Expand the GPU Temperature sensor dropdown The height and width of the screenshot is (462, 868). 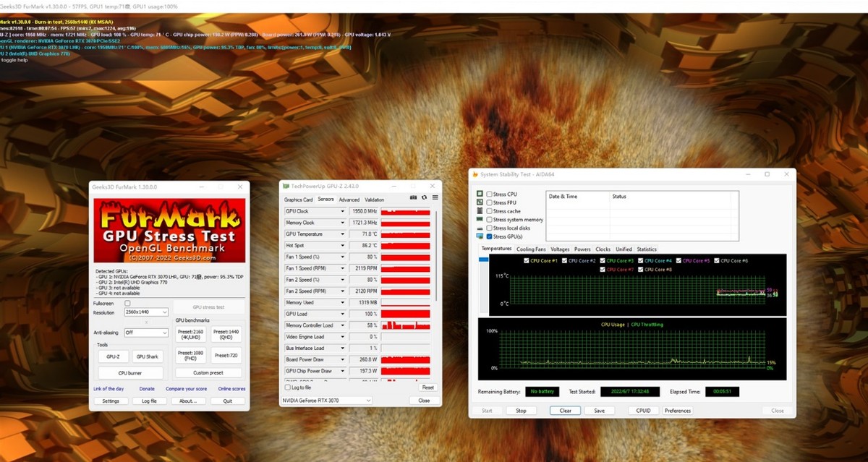343,234
